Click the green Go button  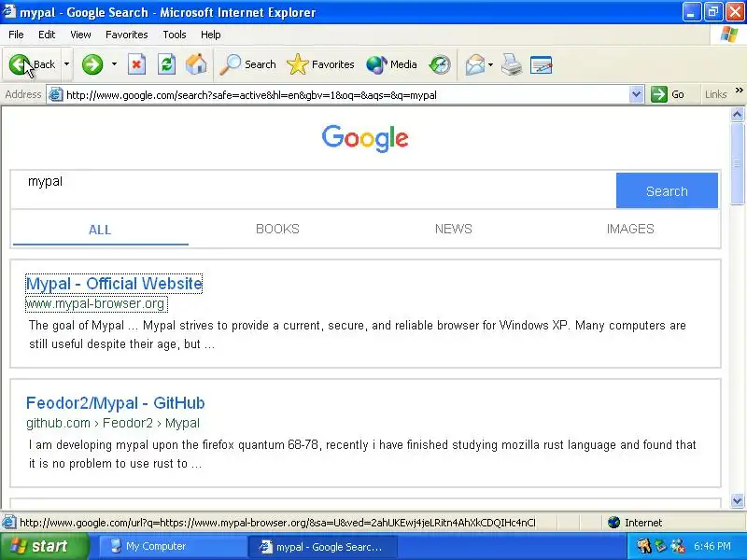click(x=668, y=94)
